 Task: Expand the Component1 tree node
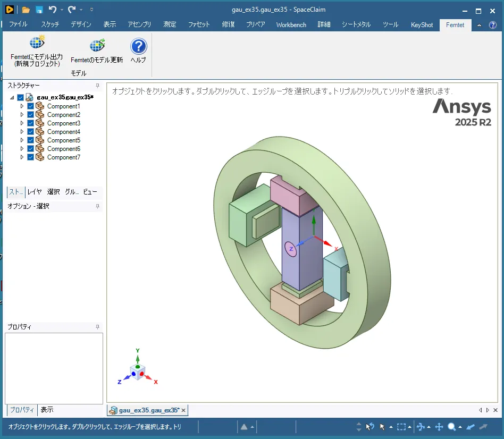[x=22, y=106]
